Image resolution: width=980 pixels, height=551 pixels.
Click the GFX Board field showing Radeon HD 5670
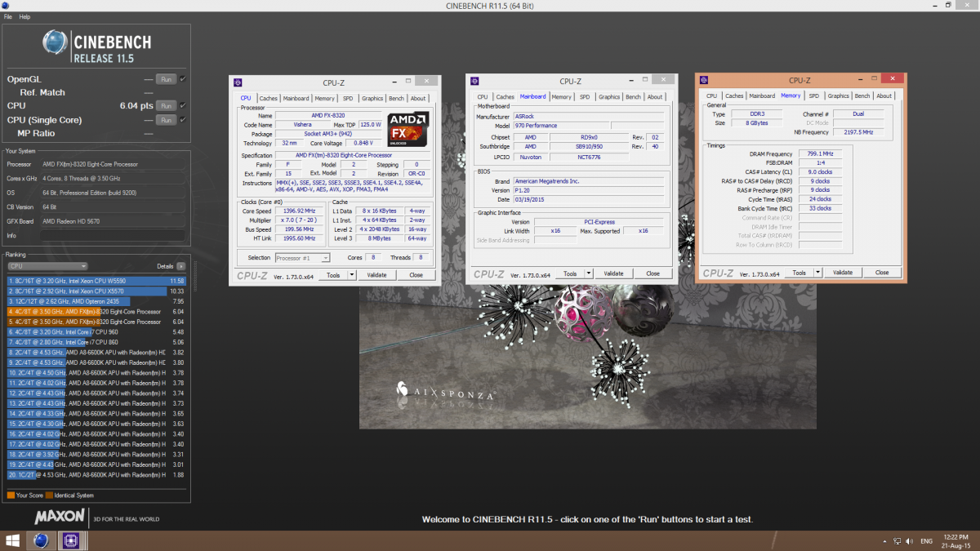(113, 220)
